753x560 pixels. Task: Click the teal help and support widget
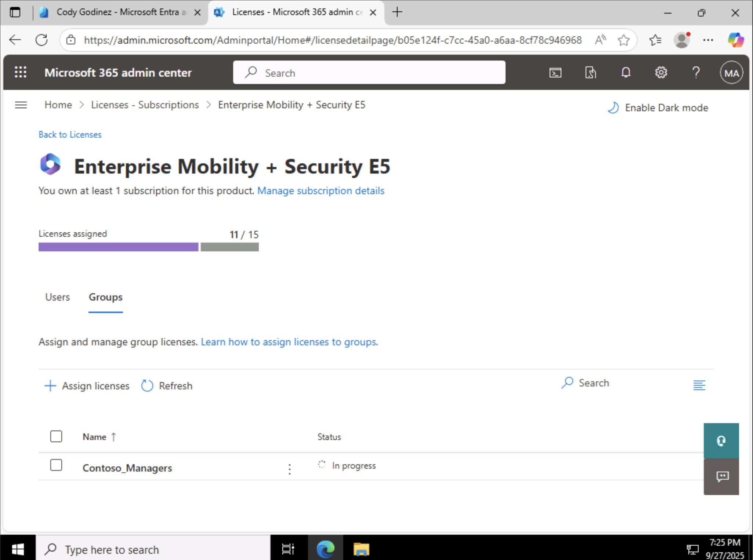click(x=721, y=441)
